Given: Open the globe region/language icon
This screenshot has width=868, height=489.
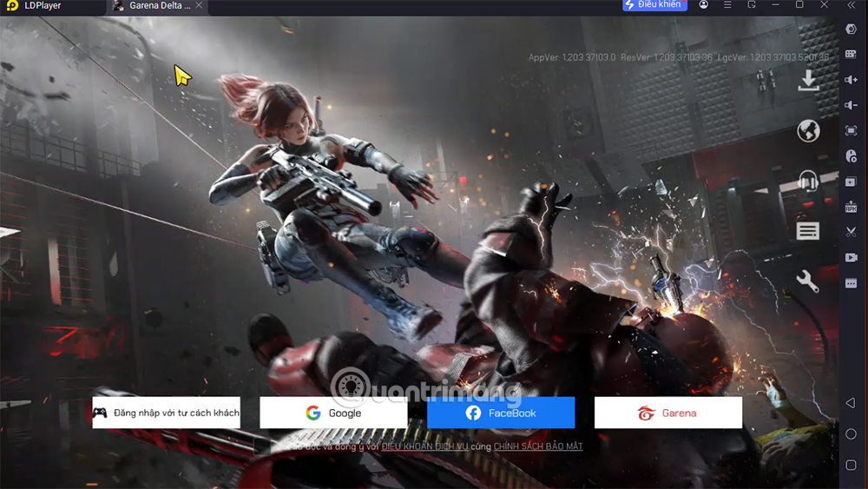Looking at the screenshot, I should pos(808,130).
